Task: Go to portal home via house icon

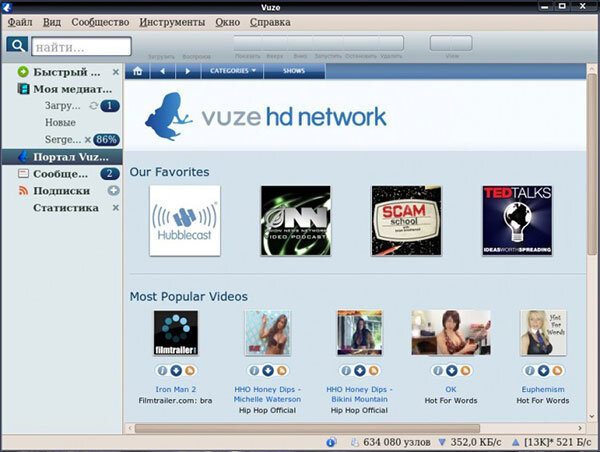Action: click(138, 71)
